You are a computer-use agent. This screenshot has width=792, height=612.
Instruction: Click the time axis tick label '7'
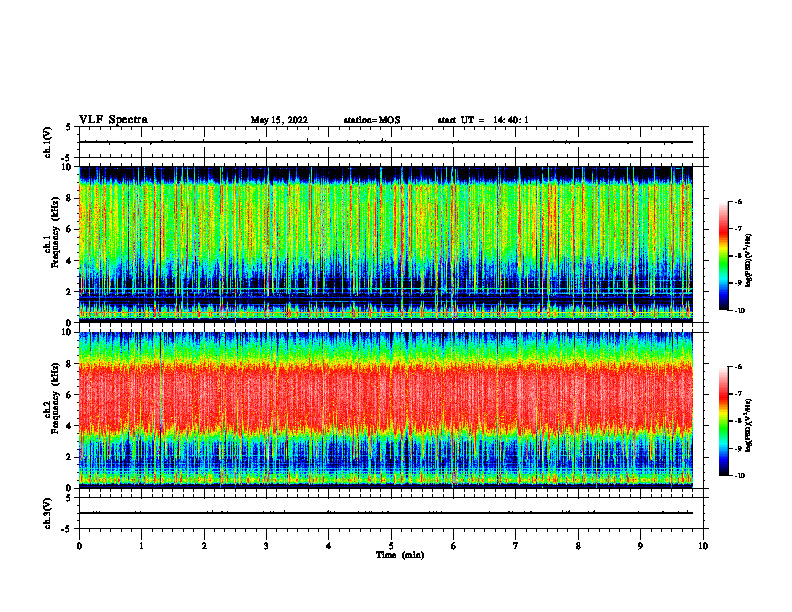click(x=516, y=546)
